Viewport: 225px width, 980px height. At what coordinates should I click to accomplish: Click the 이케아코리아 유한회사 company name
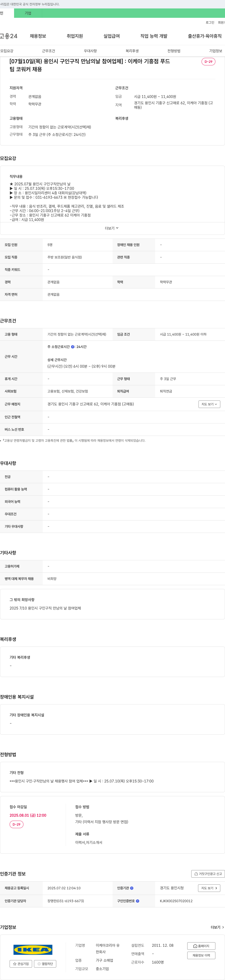coord(107,949)
